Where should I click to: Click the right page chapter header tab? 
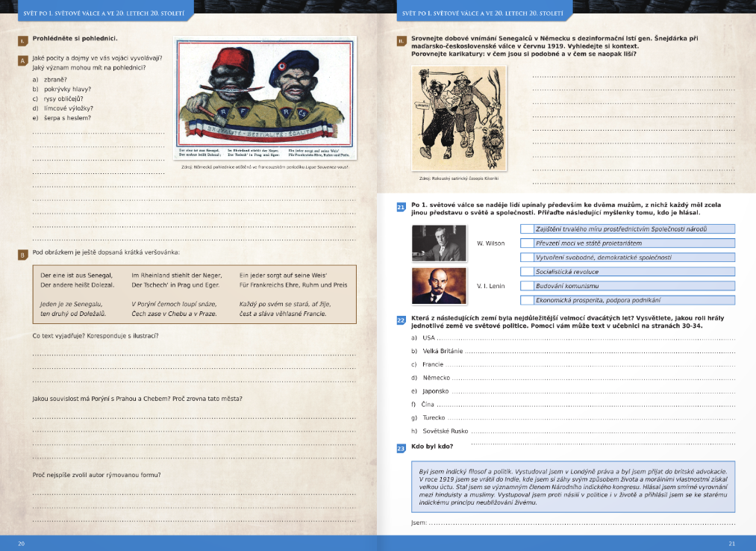[481, 12]
